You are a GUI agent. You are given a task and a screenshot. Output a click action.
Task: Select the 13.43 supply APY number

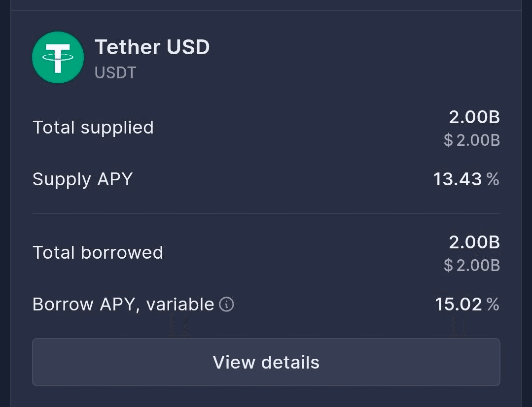tap(457, 179)
